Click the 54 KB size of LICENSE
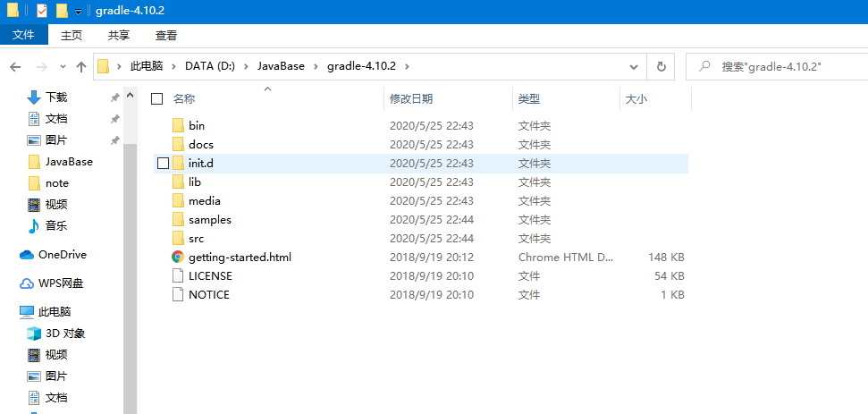The image size is (868, 414). (x=670, y=275)
